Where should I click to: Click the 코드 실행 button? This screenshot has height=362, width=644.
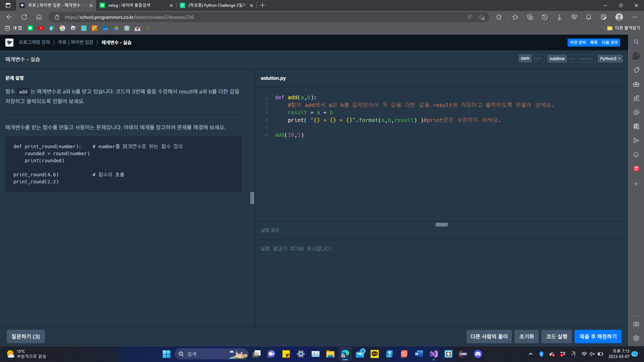click(x=556, y=337)
